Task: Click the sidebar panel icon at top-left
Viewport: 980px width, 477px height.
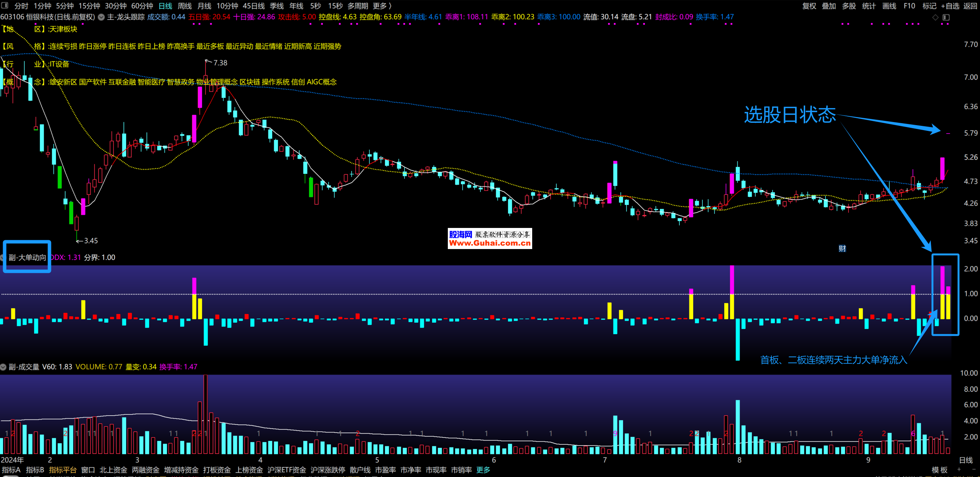Action: coord(5,5)
